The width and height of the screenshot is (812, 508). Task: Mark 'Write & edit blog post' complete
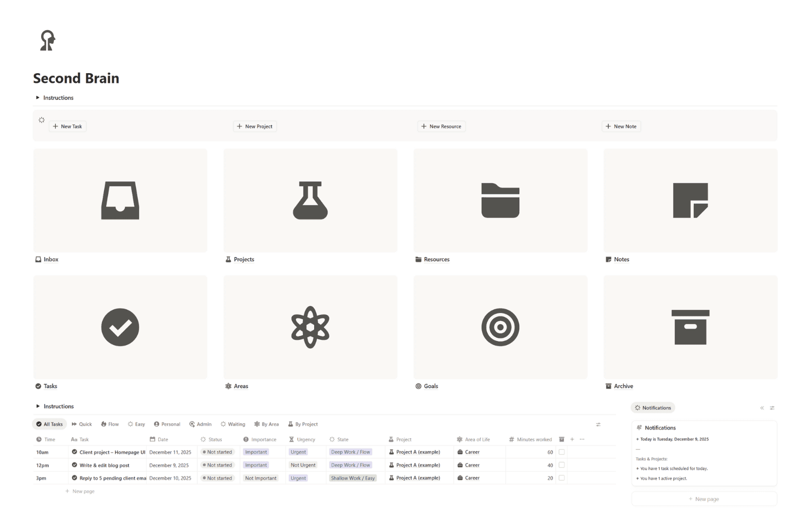pos(562,465)
